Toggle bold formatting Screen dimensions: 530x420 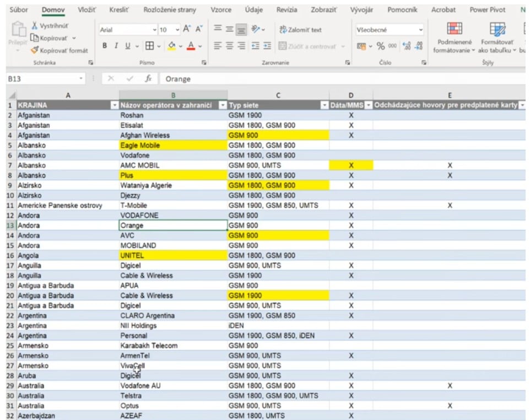coord(105,46)
